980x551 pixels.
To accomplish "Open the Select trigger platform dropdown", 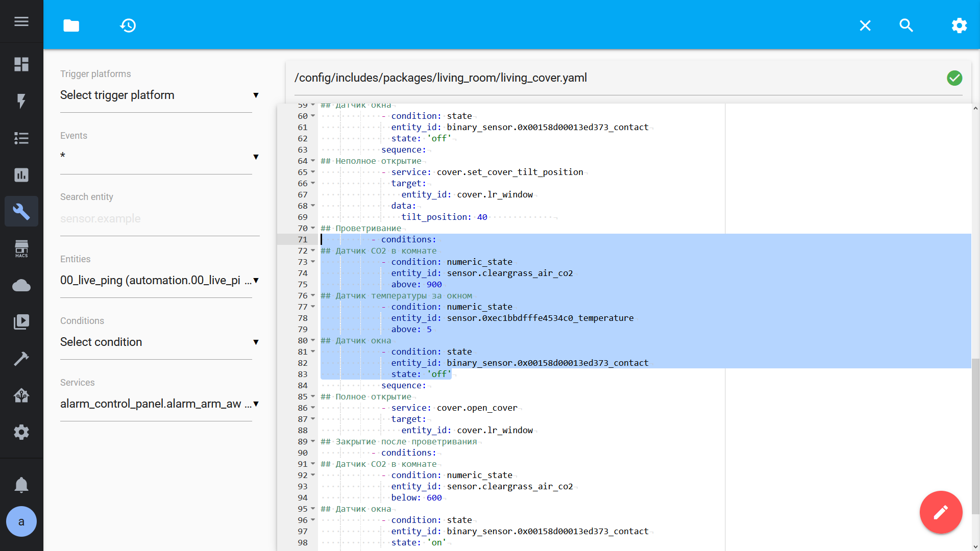I will coord(159,95).
